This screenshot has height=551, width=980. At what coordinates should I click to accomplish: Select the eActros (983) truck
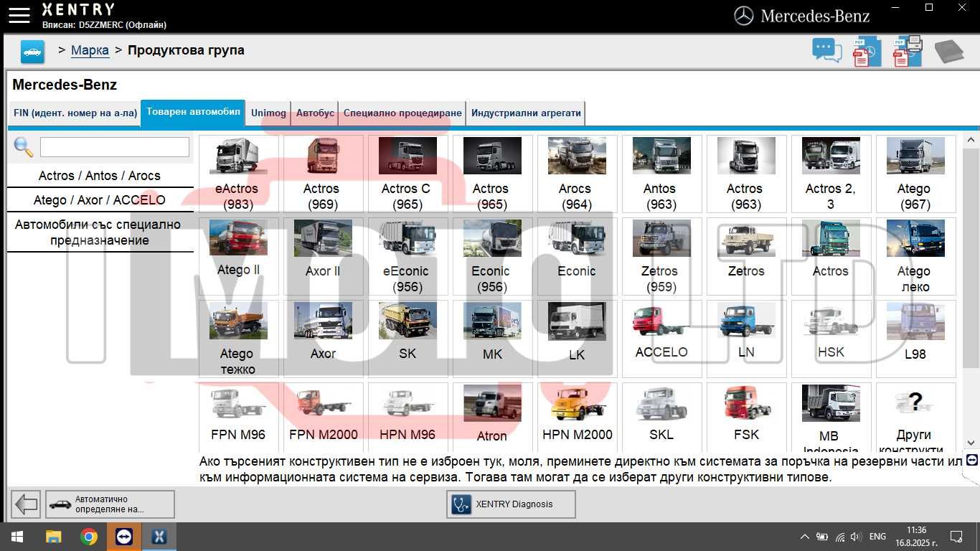pyautogui.click(x=238, y=174)
